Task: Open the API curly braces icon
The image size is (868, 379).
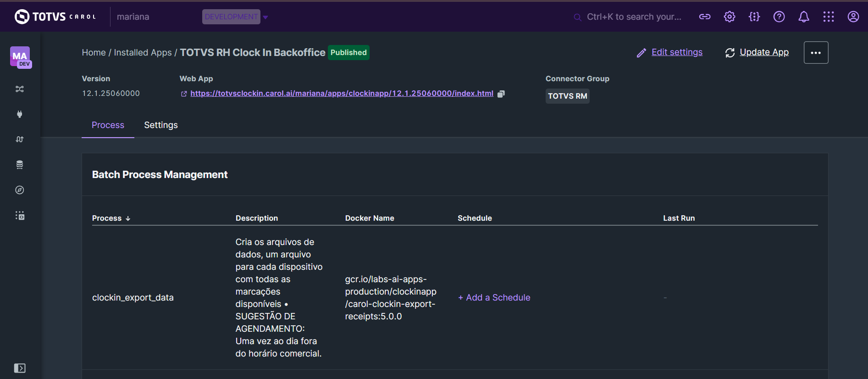Action: [754, 17]
